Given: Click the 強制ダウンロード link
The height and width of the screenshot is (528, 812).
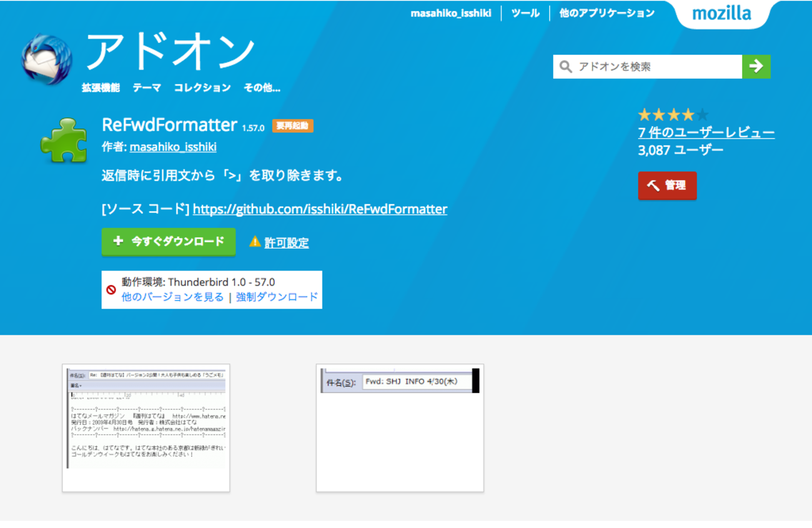Looking at the screenshot, I should 277,297.
